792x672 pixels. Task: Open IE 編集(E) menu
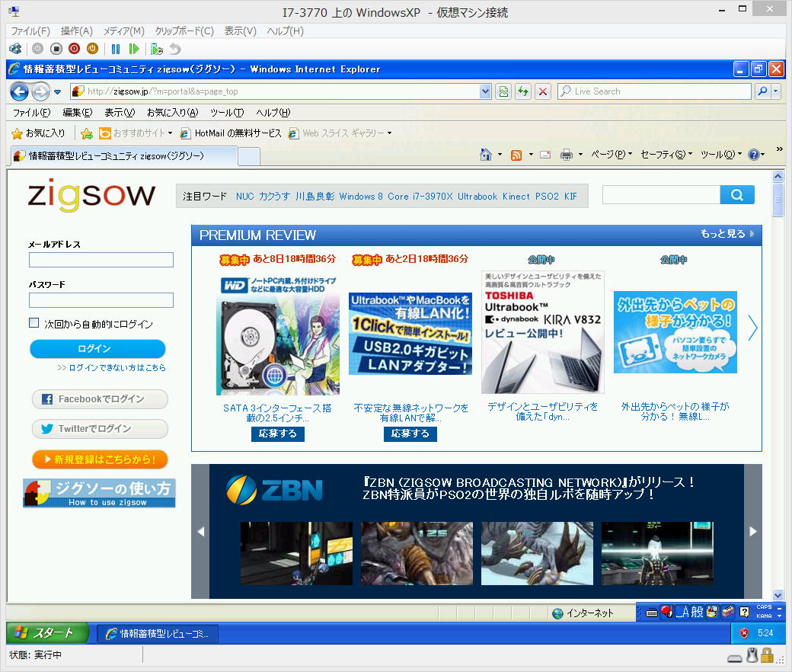coord(77,113)
